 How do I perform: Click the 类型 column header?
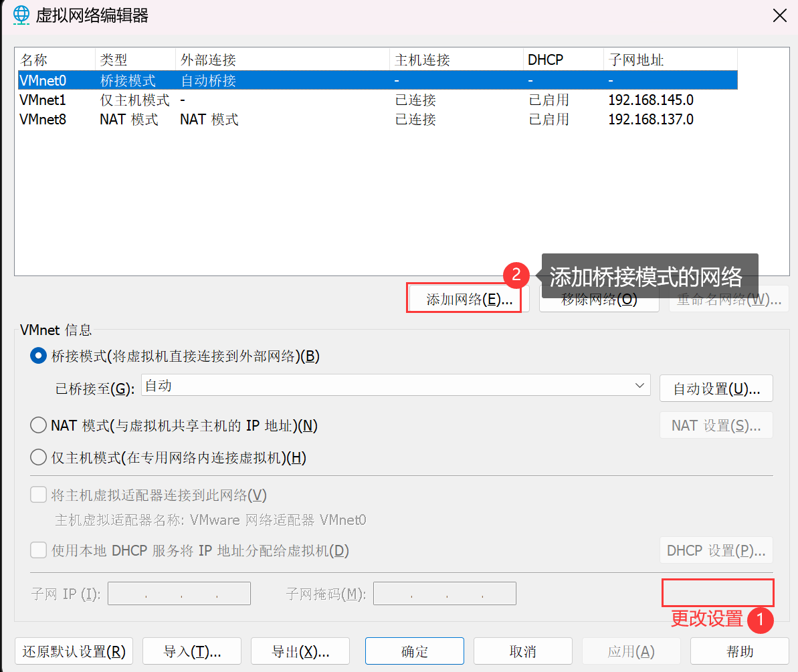click(x=135, y=60)
